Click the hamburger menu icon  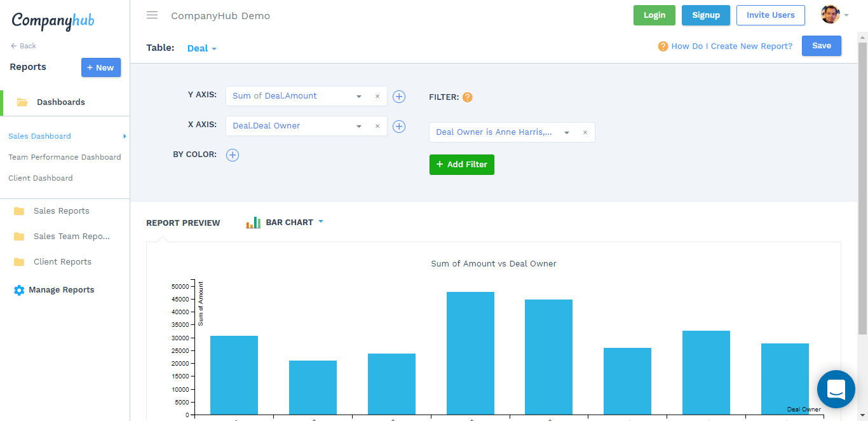[152, 15]
